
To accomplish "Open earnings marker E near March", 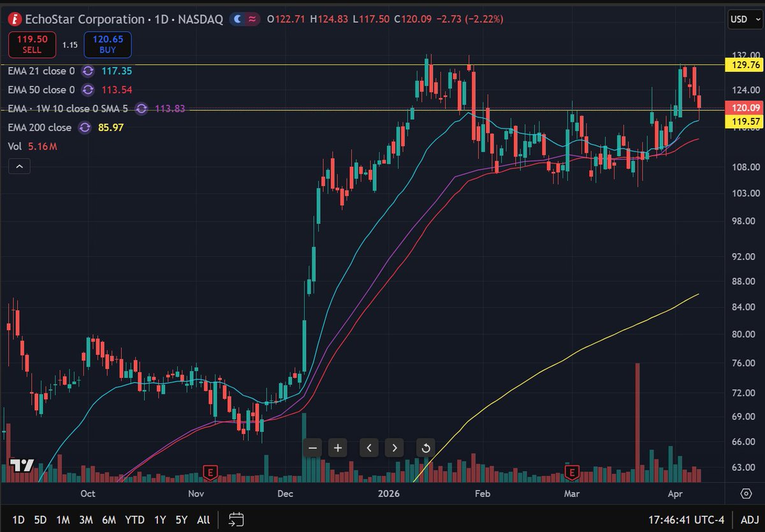I will (x=572, y=473).
